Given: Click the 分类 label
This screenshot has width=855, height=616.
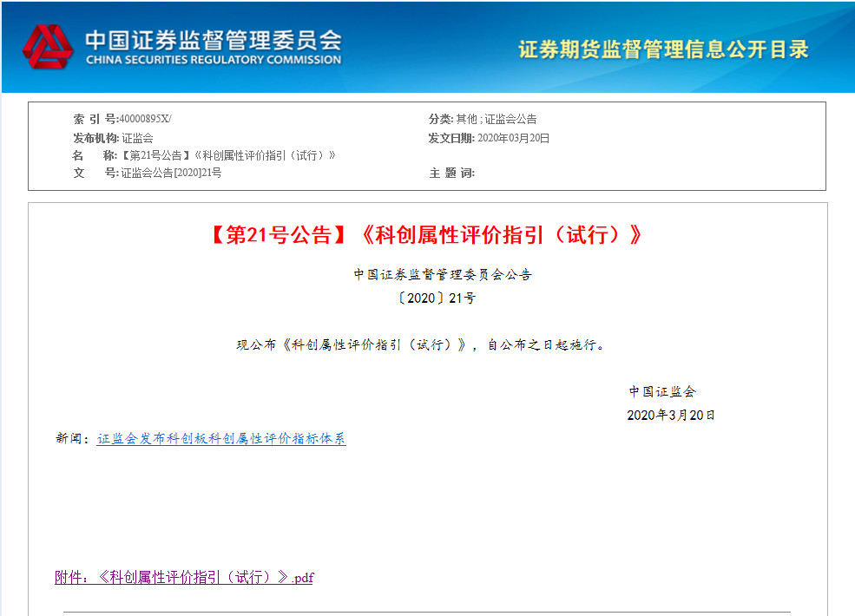Looking at the screenshot, I should [441, 119].
